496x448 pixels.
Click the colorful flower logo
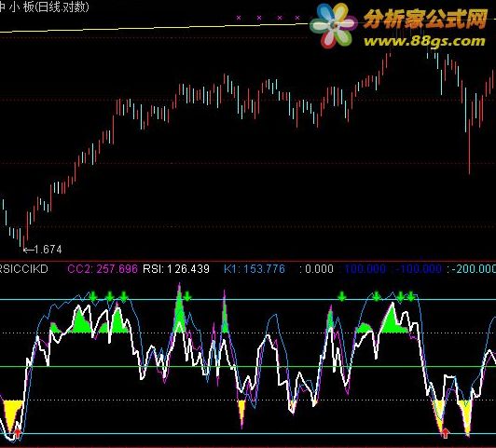(333, 25)
